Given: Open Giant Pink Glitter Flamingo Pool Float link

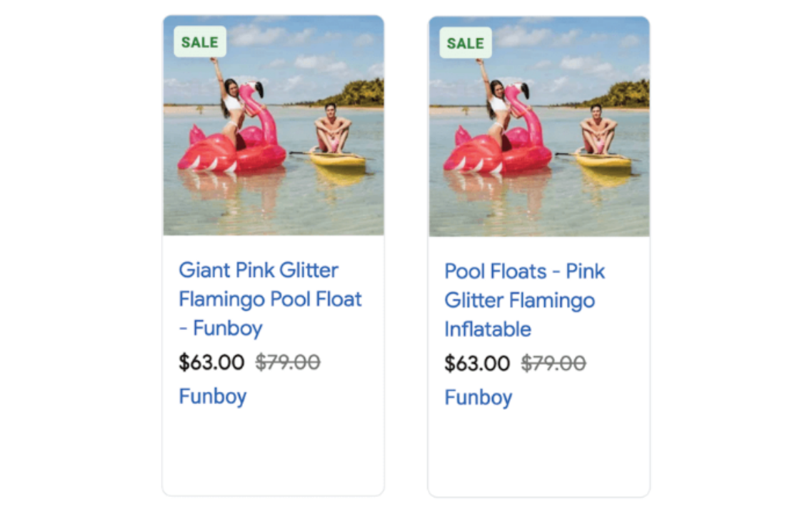Looking at the screenshot, I should coord(270,298).
